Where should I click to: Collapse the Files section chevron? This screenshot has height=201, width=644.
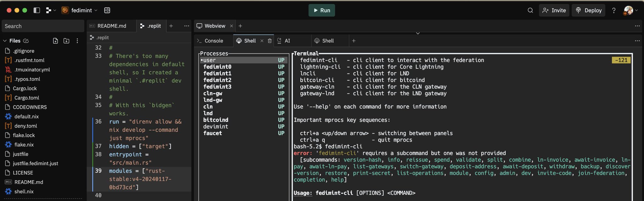pos(5,41)
